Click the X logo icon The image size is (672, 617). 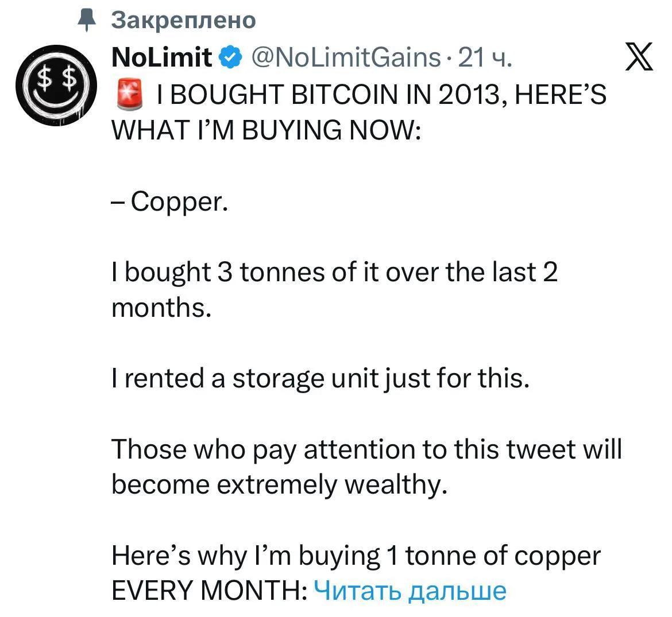click(x=638, y=59)
